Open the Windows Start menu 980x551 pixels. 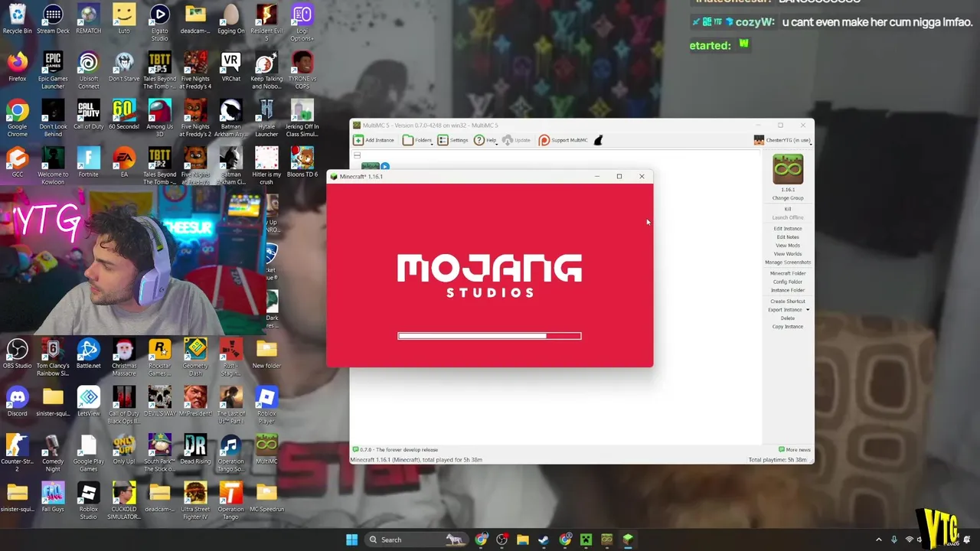coord(351,540)
